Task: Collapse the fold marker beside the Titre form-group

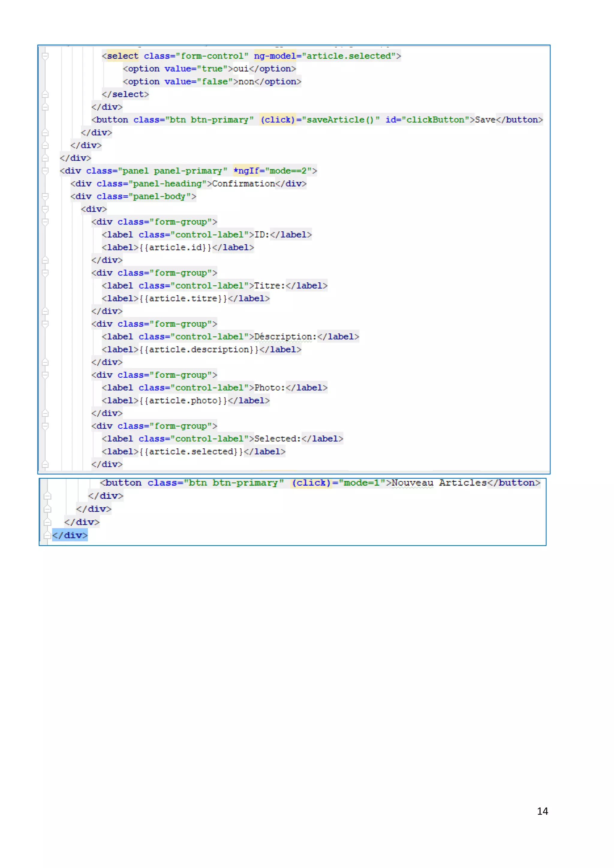Action: (45, 273)
